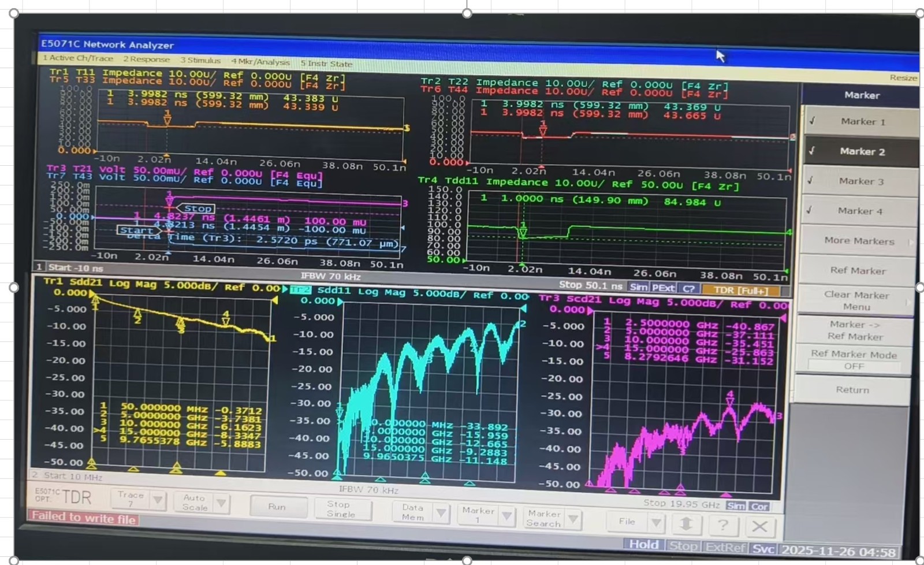This screenshot has width=924, height=565.
Task: Click the help question mark icon
Action: 722,525
